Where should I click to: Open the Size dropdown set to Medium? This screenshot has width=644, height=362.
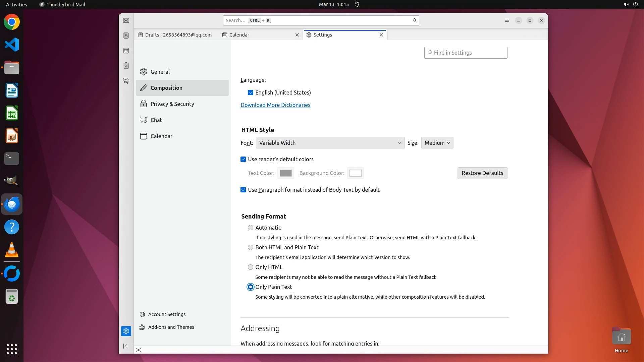pyautogui.click(x=437, y=143)
